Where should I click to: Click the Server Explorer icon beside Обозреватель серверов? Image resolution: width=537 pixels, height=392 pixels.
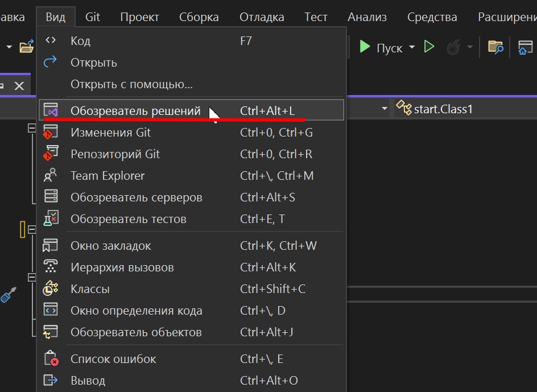51,197
